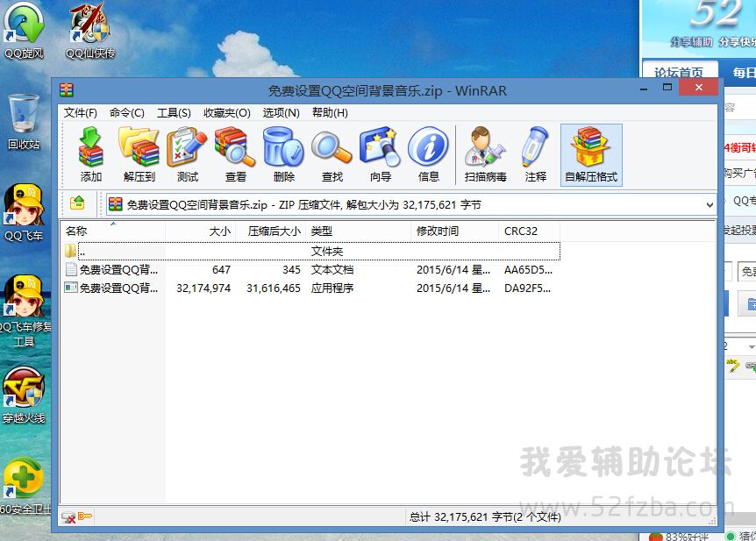Click the Add (添加) toolbar icon
This screenshot has height=541, width=756.
point(90,155)
